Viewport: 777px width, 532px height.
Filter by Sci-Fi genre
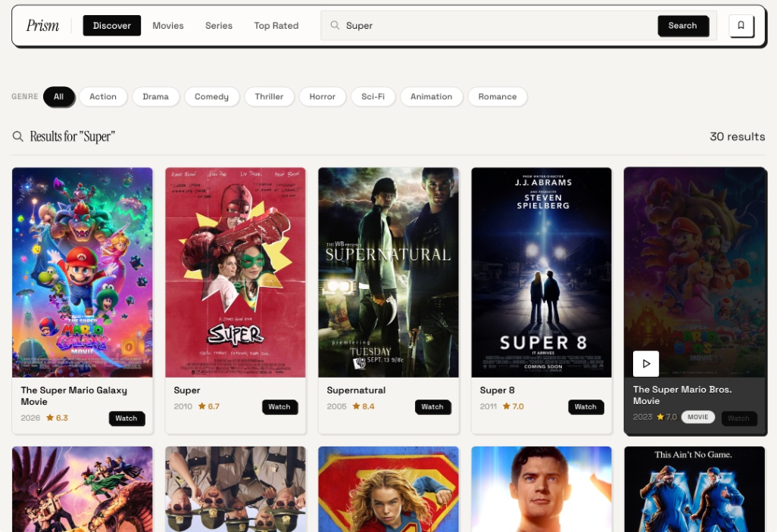[x=373, y=97]
